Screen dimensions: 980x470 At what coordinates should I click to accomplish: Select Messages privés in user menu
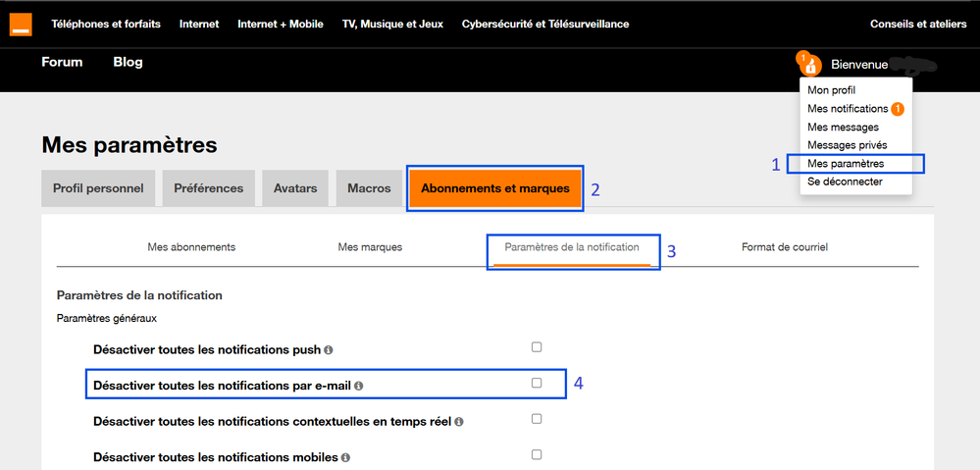[848, 145]
